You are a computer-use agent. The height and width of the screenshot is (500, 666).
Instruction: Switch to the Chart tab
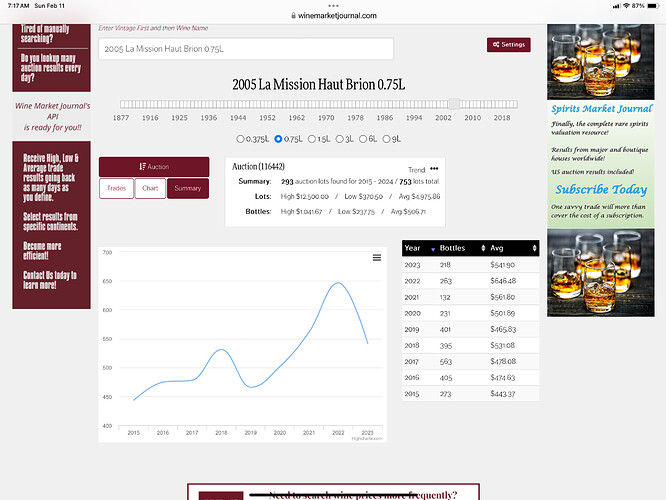150,188
